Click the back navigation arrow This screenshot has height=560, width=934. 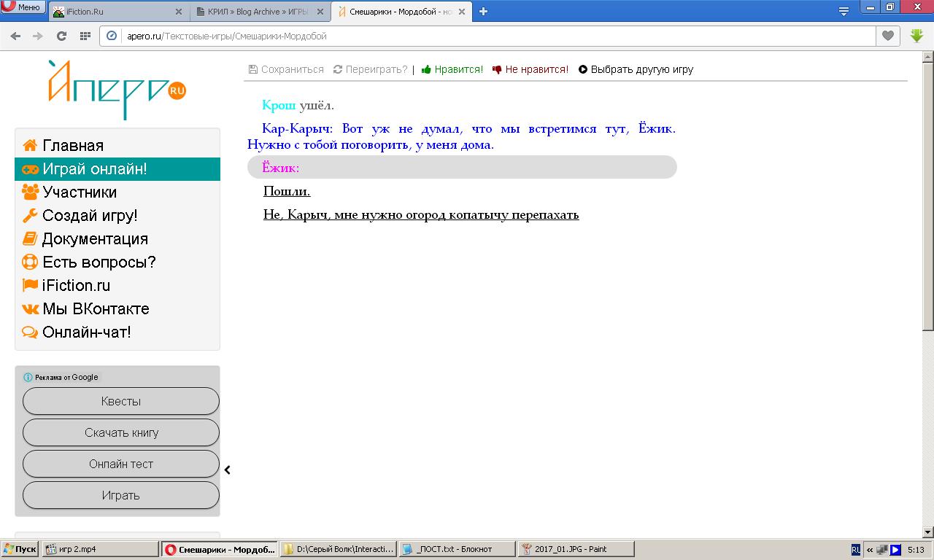(x=15, y=36)
